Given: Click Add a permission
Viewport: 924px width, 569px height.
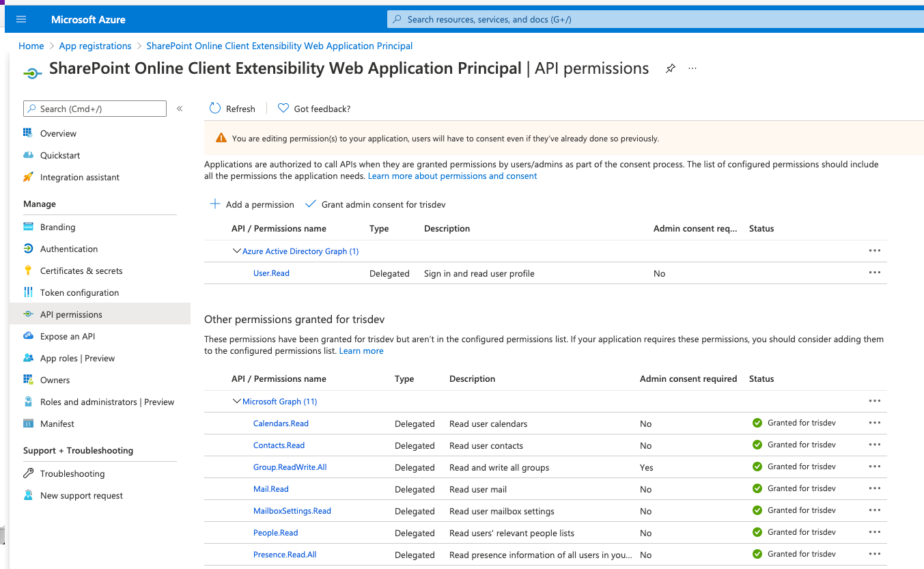Looking at the screenshot, I should click(x=252, y=204).
